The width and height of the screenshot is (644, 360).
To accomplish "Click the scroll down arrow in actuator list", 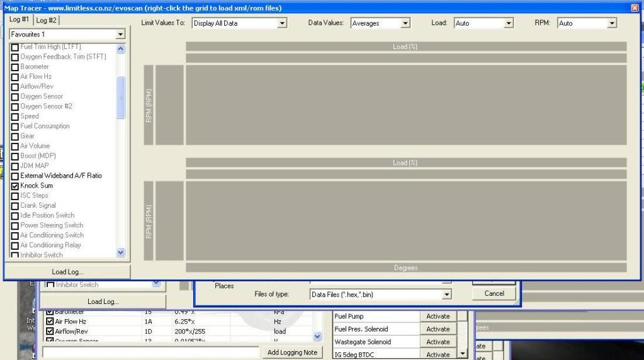I will 463,354.
